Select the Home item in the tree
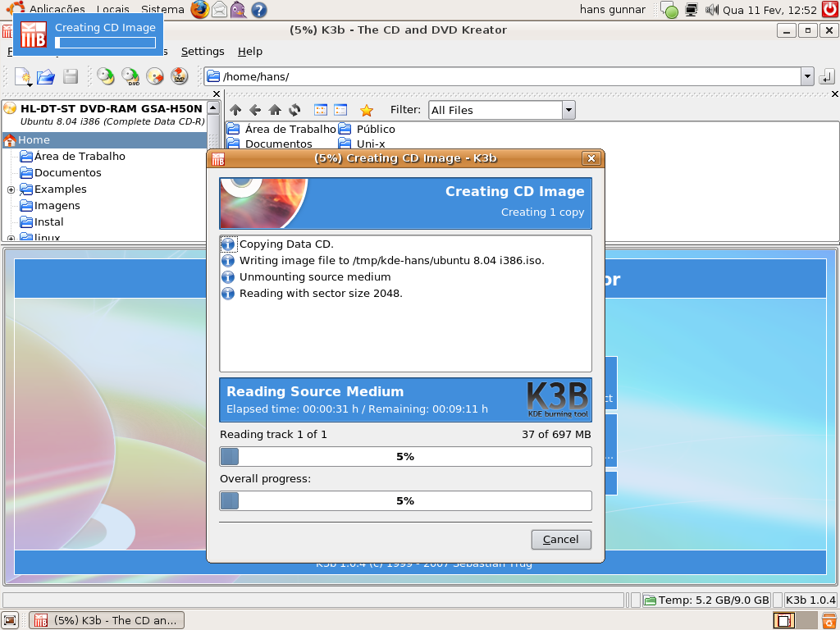This screenshot has width=840, height=630. [104, 139]
